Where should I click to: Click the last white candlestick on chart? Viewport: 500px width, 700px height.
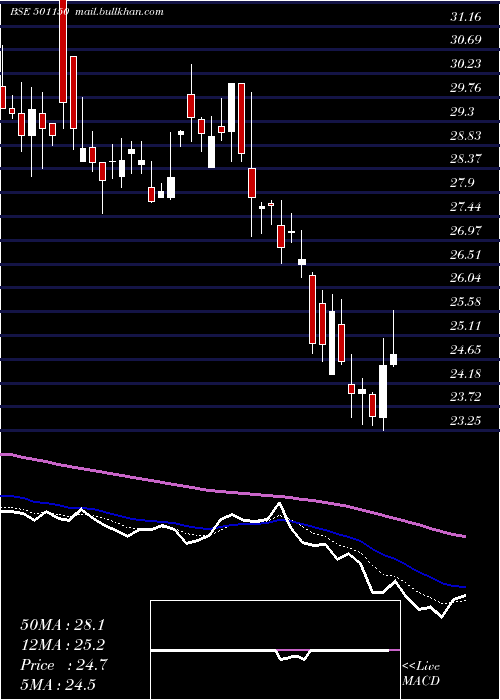click(x=394, y=359)
